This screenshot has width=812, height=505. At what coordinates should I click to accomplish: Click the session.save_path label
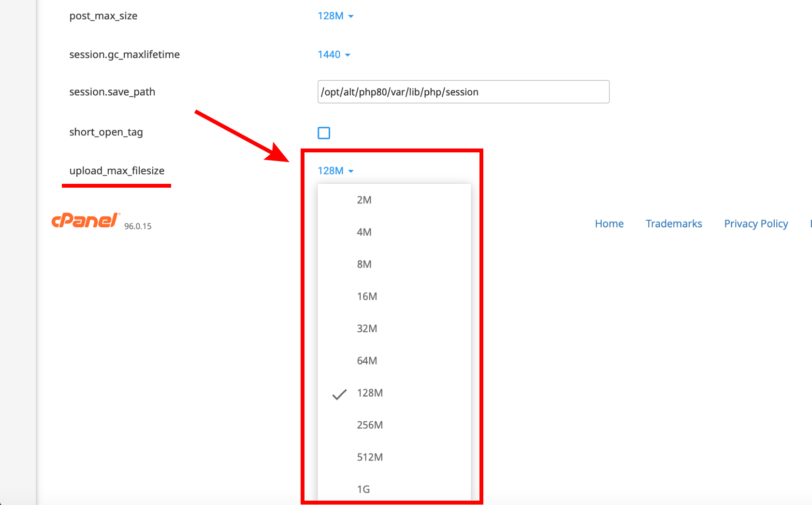(x=112, y=92)
